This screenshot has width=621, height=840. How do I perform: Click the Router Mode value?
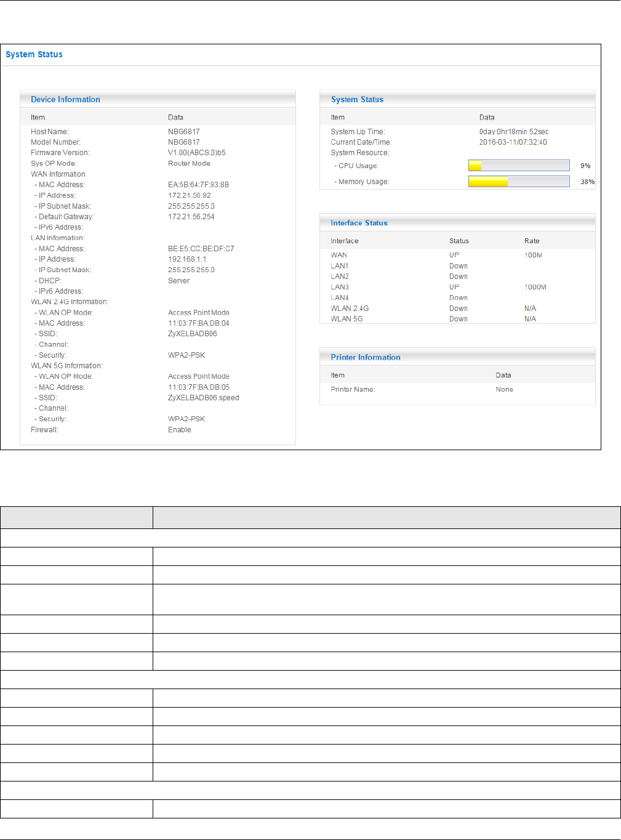(189, 164)
